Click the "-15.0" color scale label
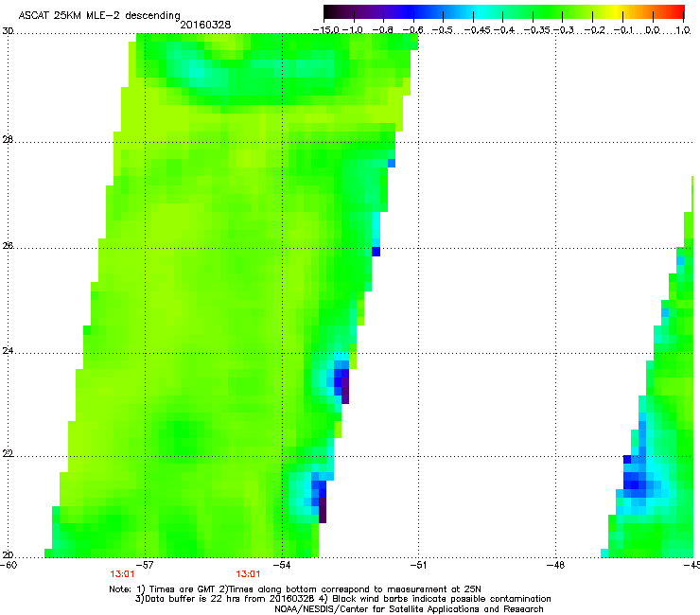 (x=326, y=30)
